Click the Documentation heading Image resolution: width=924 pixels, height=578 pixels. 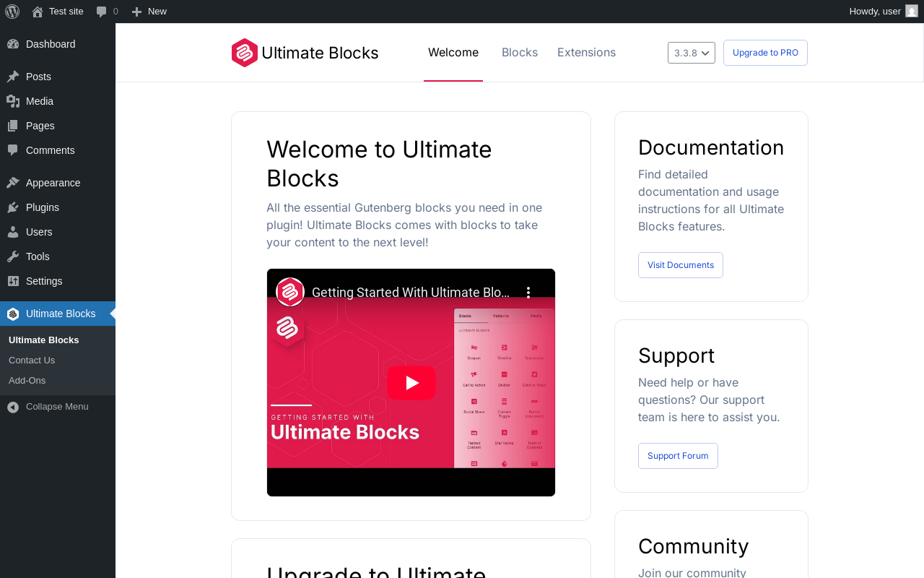711,147
